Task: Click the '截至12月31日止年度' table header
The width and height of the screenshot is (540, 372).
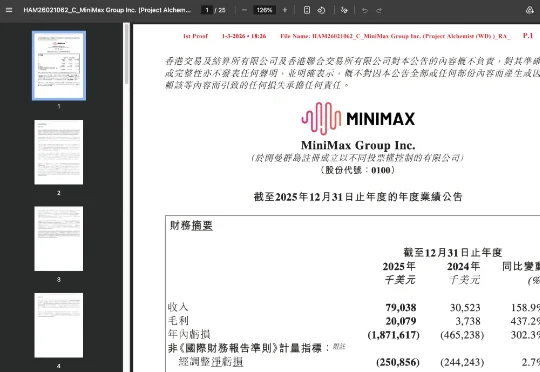Action: coord(453,252)
